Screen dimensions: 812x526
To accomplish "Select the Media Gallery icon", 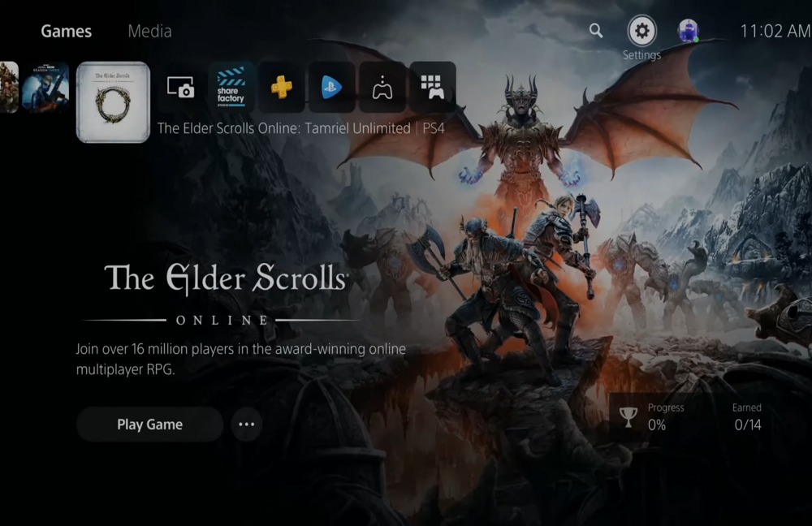I will tap(180, 87).
